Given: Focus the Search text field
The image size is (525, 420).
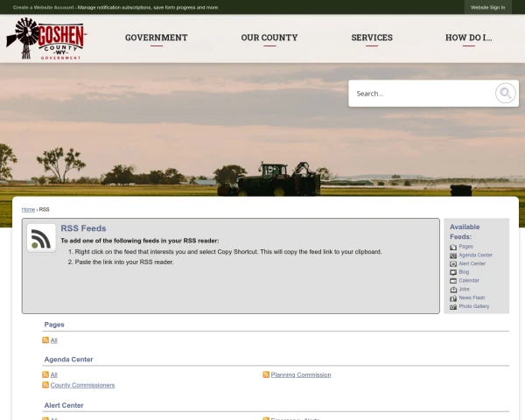Looking at the screenshot, I should point(420,94).
